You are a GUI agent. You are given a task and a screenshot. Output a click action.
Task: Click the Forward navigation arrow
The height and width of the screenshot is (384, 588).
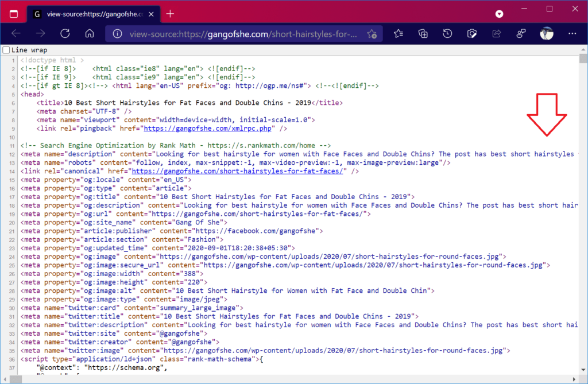tap(40, 34)
